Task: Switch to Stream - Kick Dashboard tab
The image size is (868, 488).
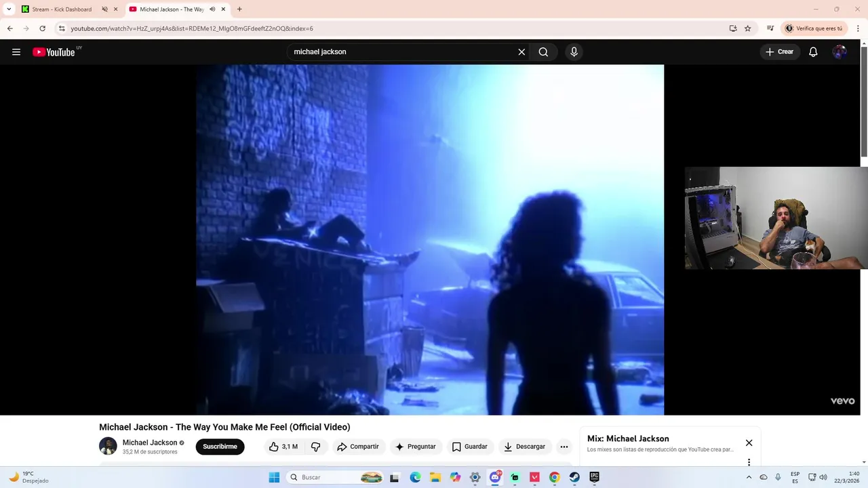Action: 62,9
